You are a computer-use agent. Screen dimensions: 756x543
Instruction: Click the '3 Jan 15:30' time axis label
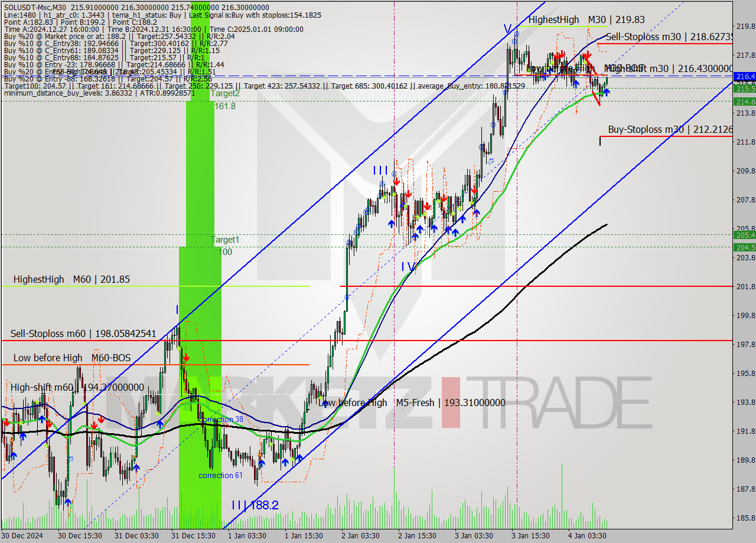tap(530, 536)
